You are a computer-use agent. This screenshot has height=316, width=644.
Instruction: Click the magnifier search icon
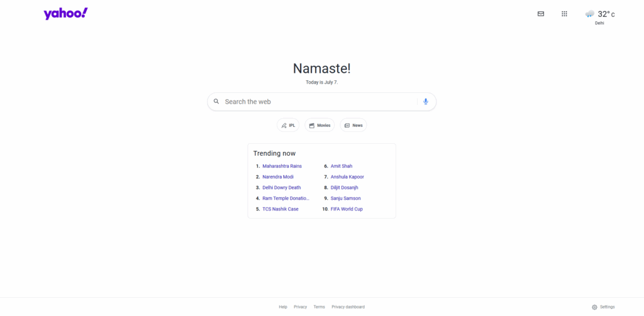pyautogui.click(x=216, y=101)
